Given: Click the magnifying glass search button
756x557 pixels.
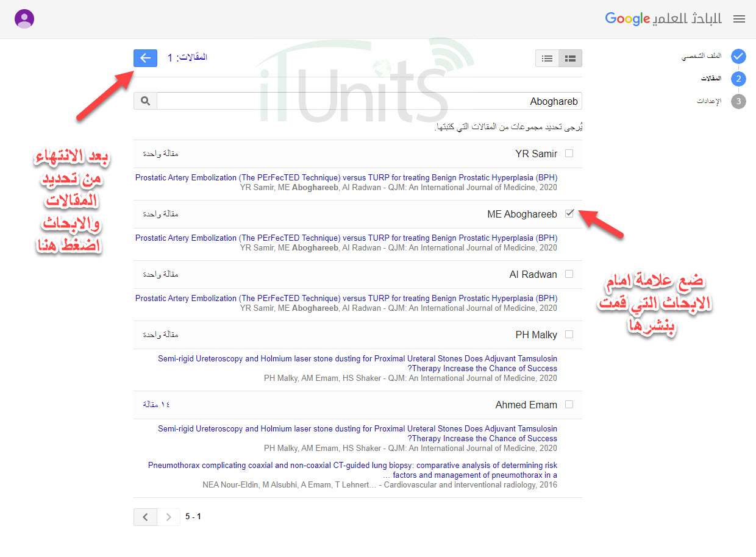Looking at the screenshot, I should (145, 101).
